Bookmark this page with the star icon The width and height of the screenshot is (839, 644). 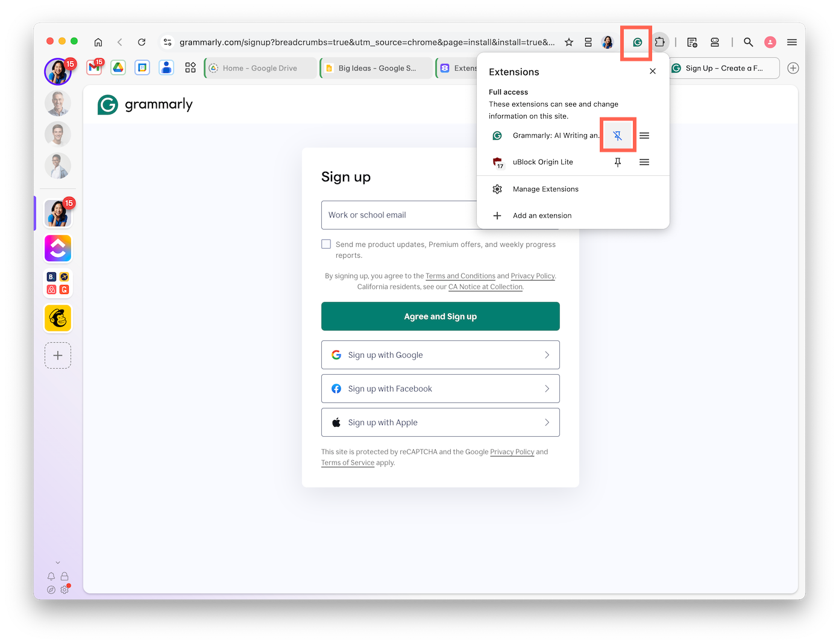click(569, 42)
